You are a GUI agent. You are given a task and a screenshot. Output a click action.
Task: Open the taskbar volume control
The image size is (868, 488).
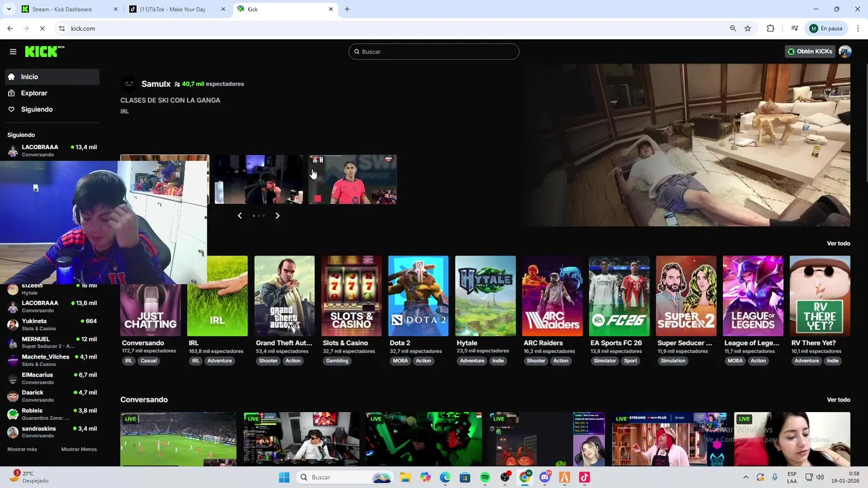818,477
